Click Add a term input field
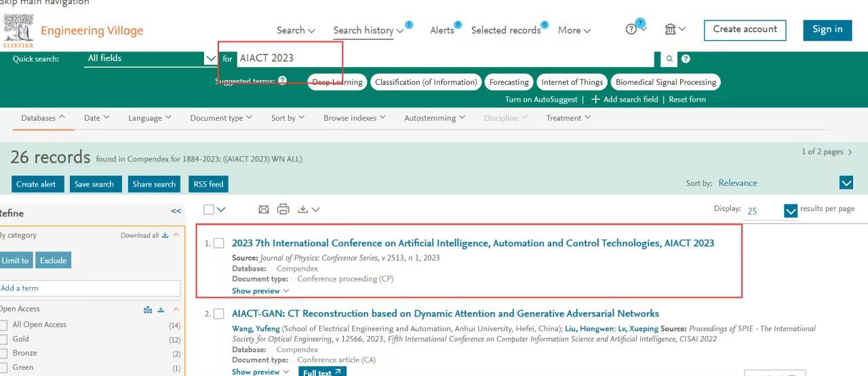Screen dimensions: 868x376 click(90, 288)
